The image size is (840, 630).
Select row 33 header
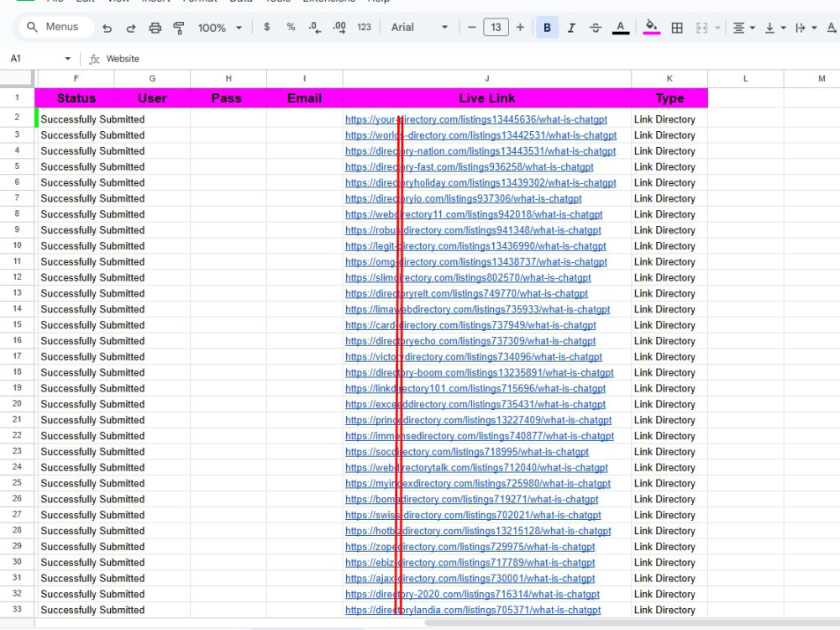click(x=17, y=610)
